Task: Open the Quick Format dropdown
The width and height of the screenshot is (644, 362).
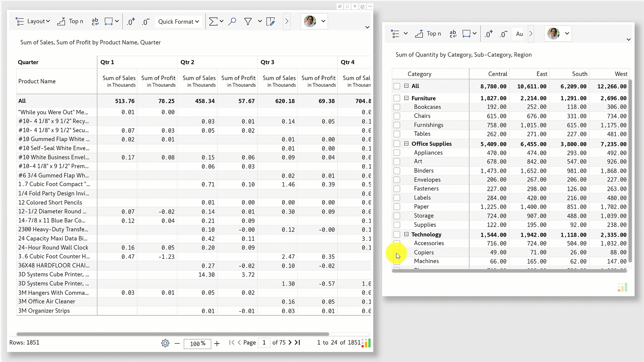Action: coord(178,21)
